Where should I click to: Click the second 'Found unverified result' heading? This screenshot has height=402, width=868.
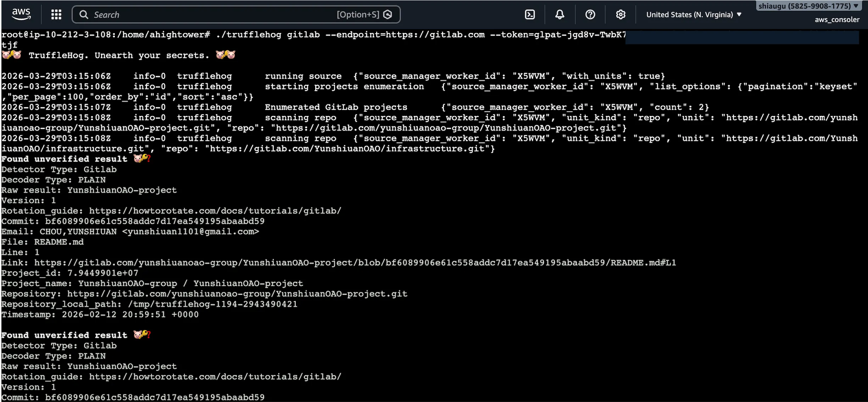64,335
